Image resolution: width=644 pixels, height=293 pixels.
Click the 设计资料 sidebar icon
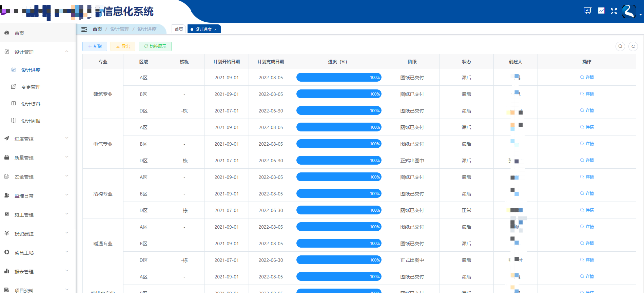(14, 104)
